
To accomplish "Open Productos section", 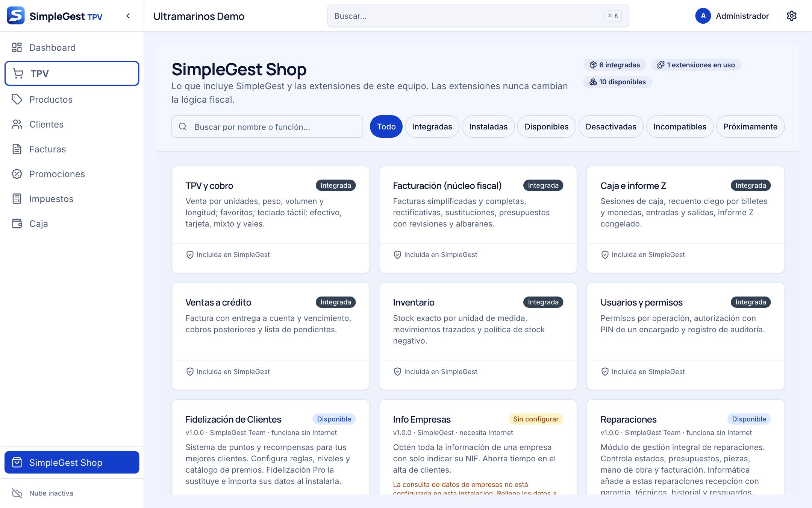I will (72, 99).
